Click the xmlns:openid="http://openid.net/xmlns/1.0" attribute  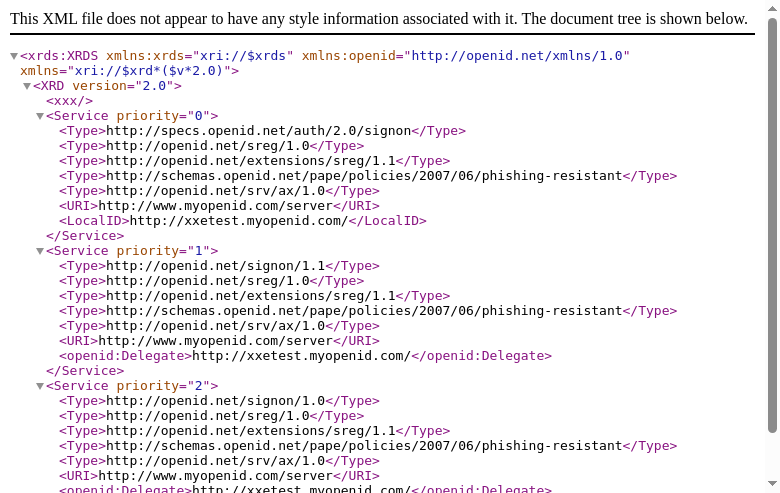tap(466, 56)
